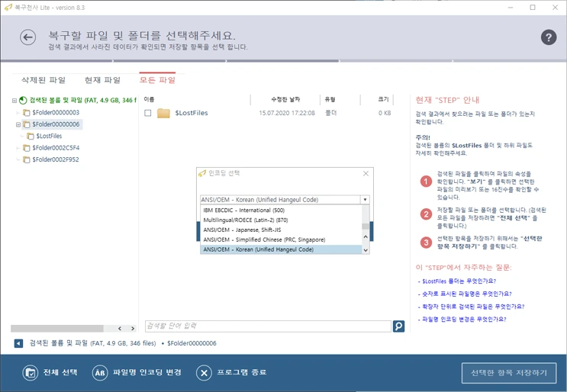Click the search magnifier button

point(398,326)
